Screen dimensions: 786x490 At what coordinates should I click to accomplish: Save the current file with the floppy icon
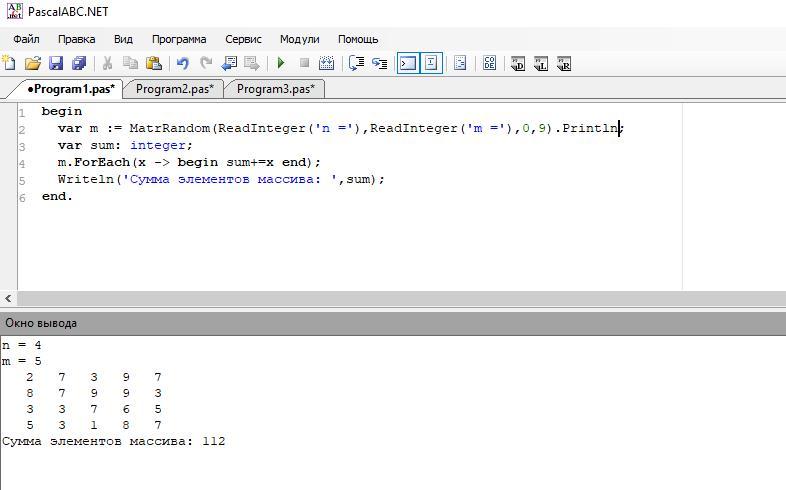point(56,63)
